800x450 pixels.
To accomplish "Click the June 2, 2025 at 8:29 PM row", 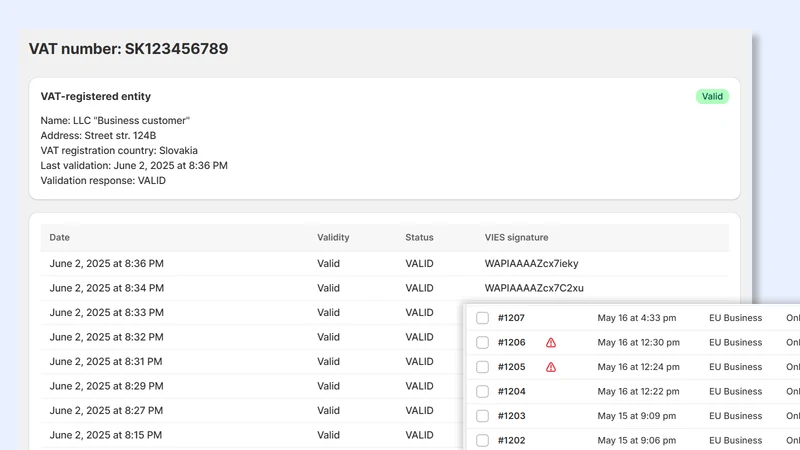I will click(x=253, y=386).
